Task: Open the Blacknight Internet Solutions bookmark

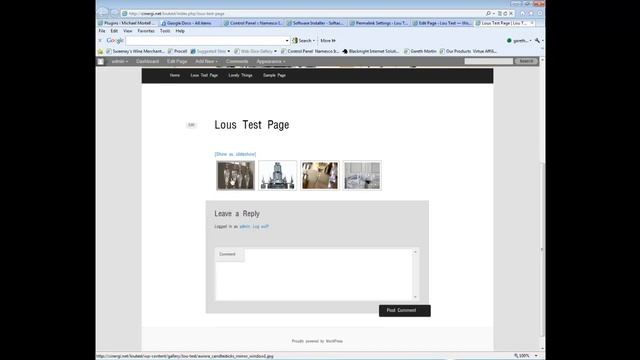Action: pos(371,51)
